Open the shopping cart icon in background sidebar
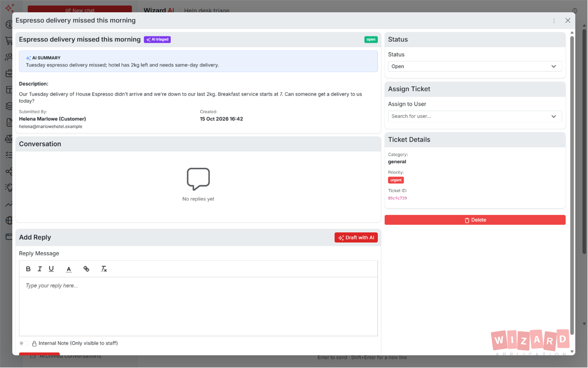The height and width of the screenshot is (368, 588). click(9, 40)
